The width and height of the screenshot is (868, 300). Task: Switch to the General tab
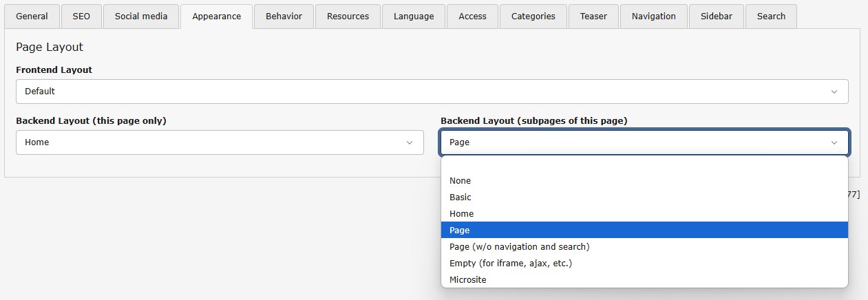[x=32, y=17]
